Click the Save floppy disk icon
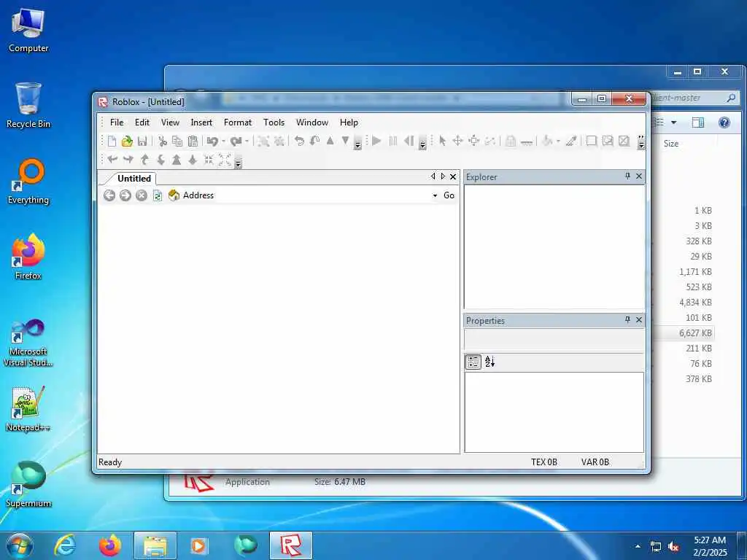Image resolution: width=747 pixels, height=560 pixels. coord(142,141)
